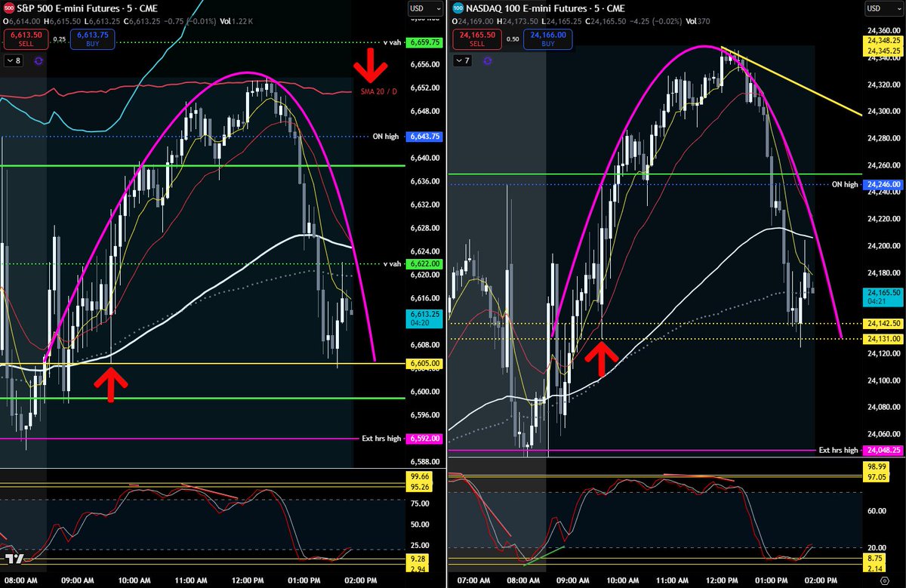
Task: Click the SMA 20 / D label
Action: coord(379,91)
